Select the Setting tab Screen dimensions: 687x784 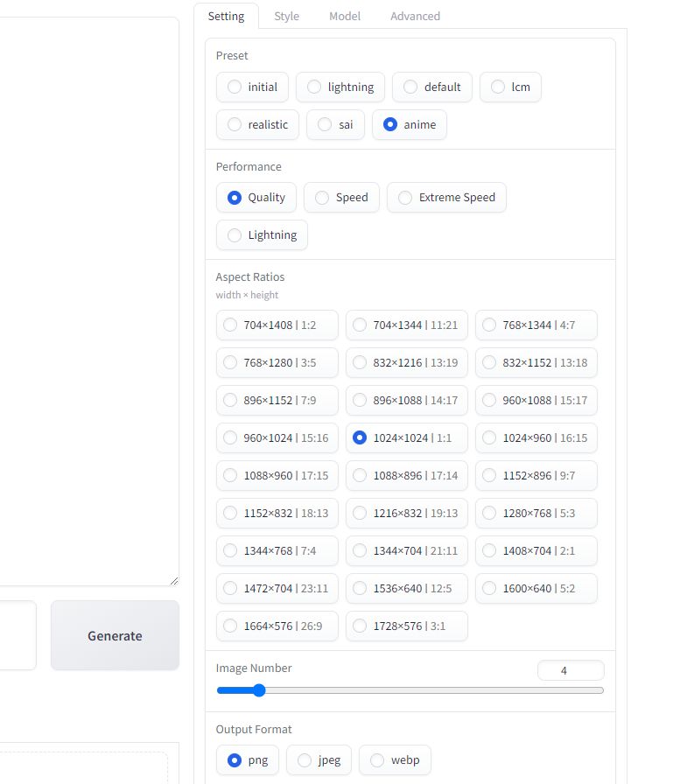[226, 16]
